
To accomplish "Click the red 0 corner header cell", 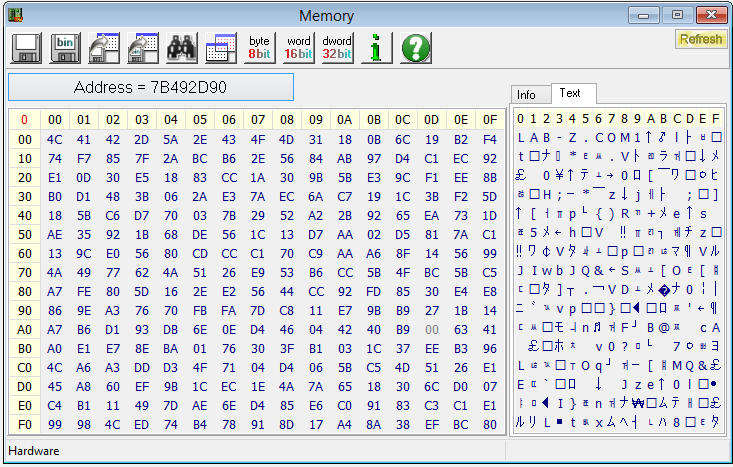I will click(24, 120).
